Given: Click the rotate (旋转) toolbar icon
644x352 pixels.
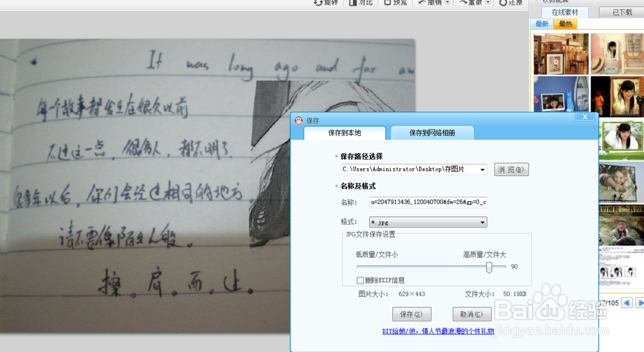Looking at the screenshot, I should tap(318, 3).
